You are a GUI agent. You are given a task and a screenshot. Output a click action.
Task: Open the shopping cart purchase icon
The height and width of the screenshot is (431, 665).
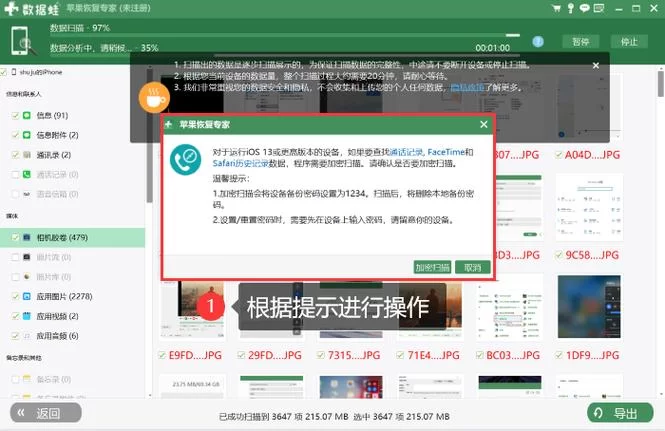point(556,8)
